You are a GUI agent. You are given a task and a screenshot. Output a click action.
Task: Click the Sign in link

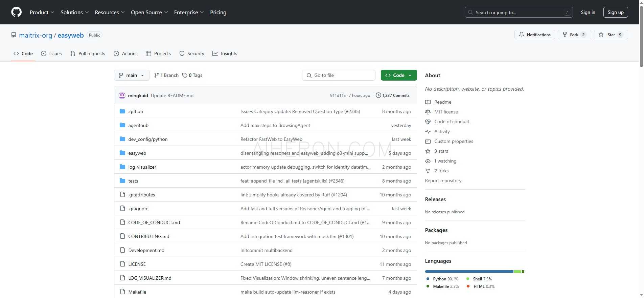pos(588,12)
